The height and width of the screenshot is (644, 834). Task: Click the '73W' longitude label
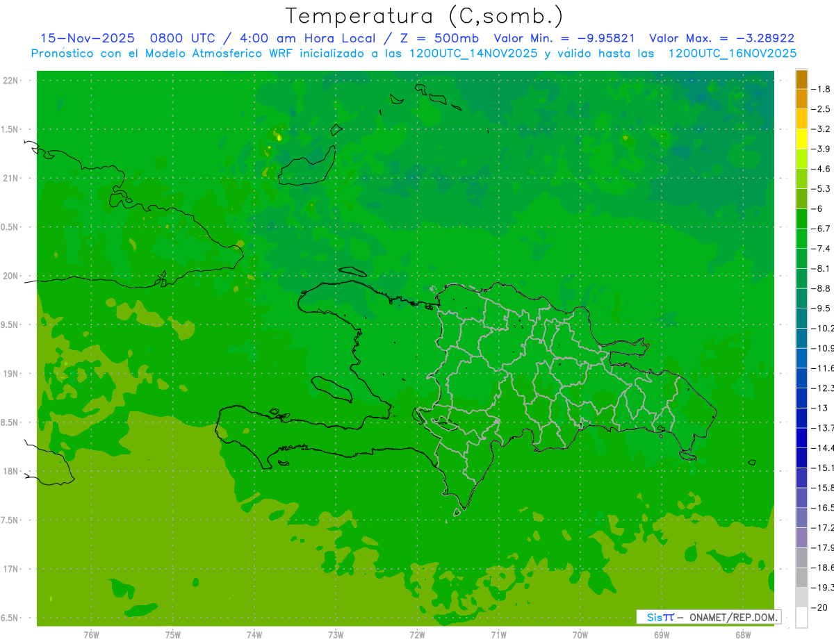pos(336,634)
